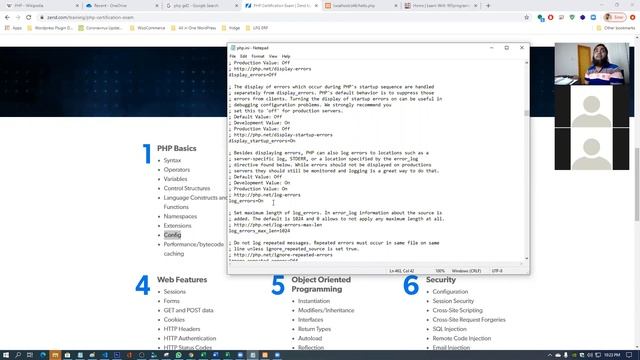Click Interfaces under Object Oriented Programming
Image resolution: width=640 pixels, height=360 pixels.
pos(310,320)
